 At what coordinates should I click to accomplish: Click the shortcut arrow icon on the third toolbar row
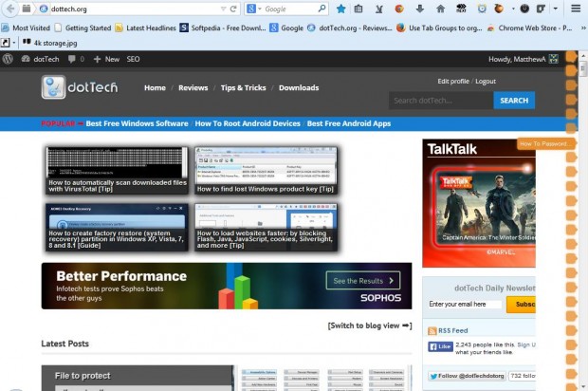tap(6, 43)
